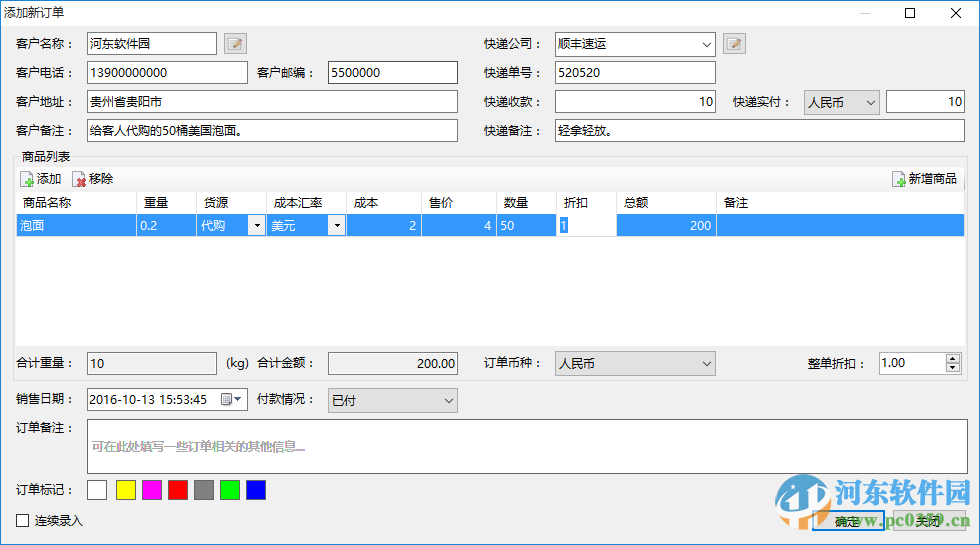Click the 快递单号 input field
This screenshot has width=980, height=545.
pyautogui.click(x=635, y=72)
